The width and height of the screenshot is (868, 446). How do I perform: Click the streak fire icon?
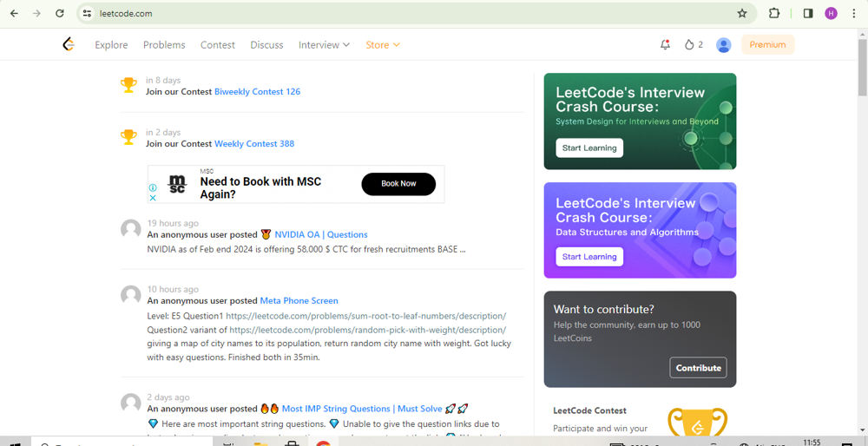(x=689, y=44)
